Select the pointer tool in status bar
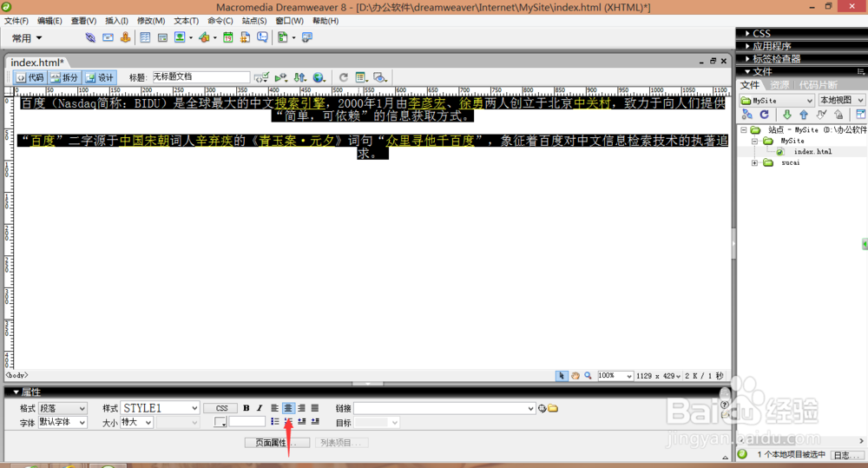868x468 pixels. [x=562, y=375]
